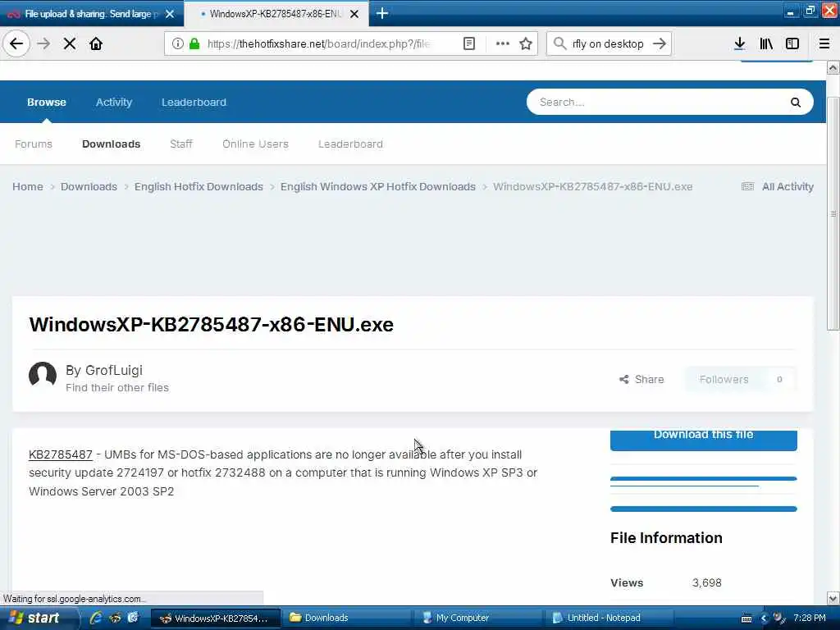Select Downloads in the sub-navigation
The width and height of the screenshot is (840, 630).
point(111,144)
